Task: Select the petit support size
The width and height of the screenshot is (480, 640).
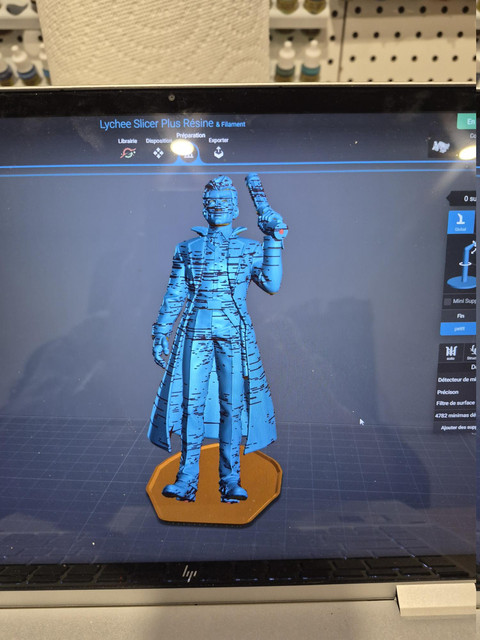Action: [459, 329]
